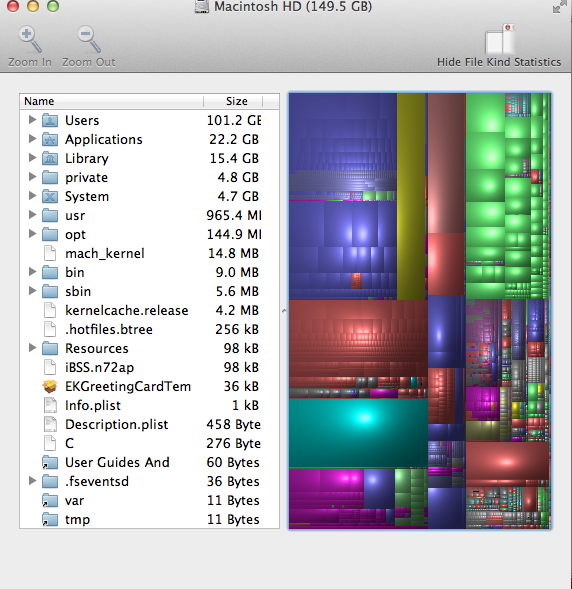
Task: Click the 14.8 MB size value
Action: click(x=233, y=253)
